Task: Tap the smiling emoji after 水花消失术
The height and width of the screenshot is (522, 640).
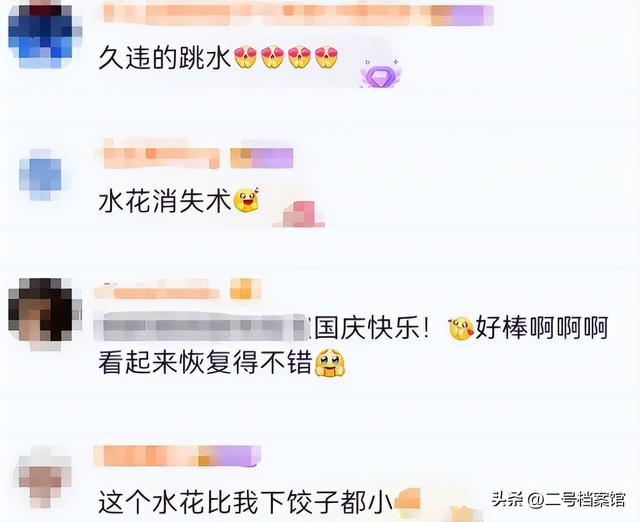Action: [246, 200]
